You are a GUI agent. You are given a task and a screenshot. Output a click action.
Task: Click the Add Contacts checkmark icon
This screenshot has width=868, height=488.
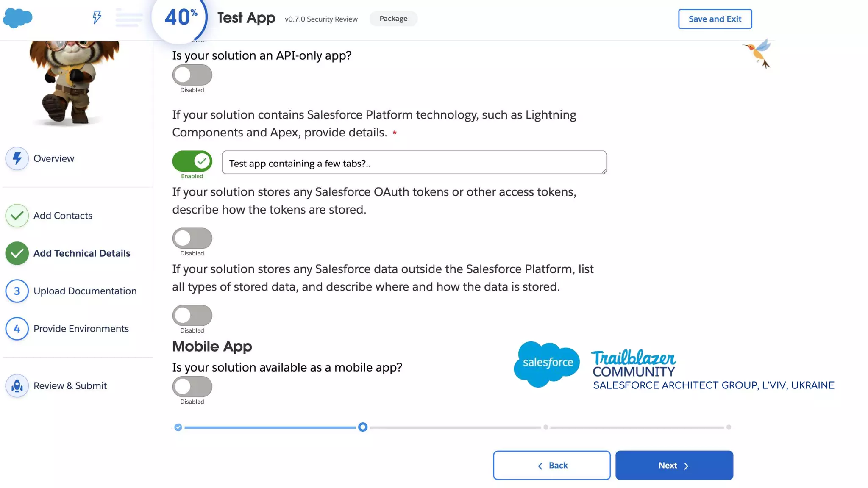tap(17, 216)
